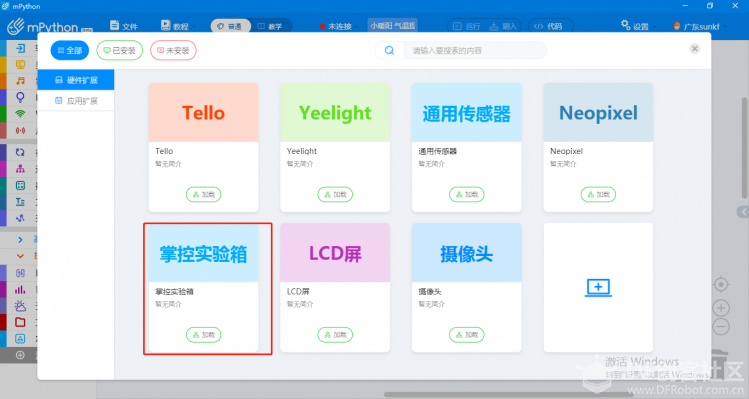Click the 运行 run button
The image size is (749, 399).
(x=467, y=26)
